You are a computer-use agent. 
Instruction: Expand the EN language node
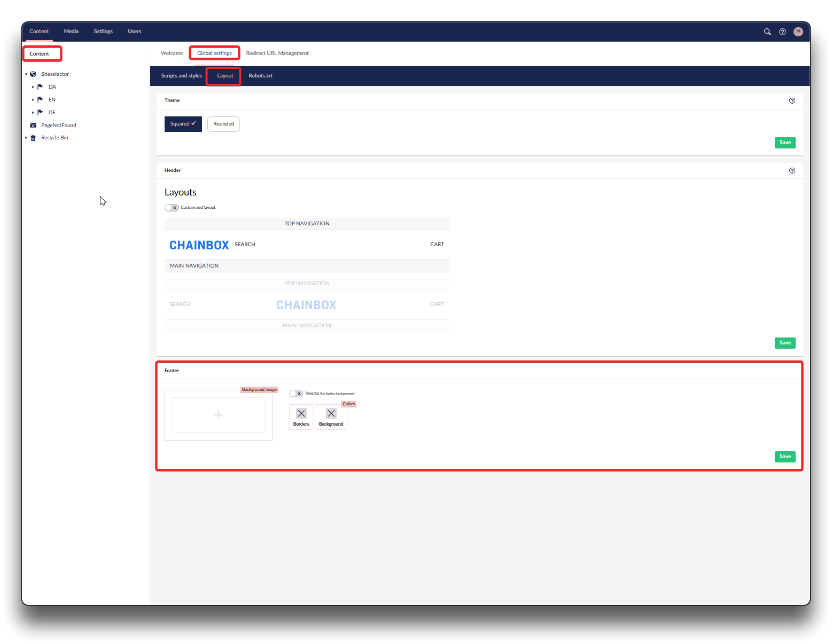tap(33, 100)
